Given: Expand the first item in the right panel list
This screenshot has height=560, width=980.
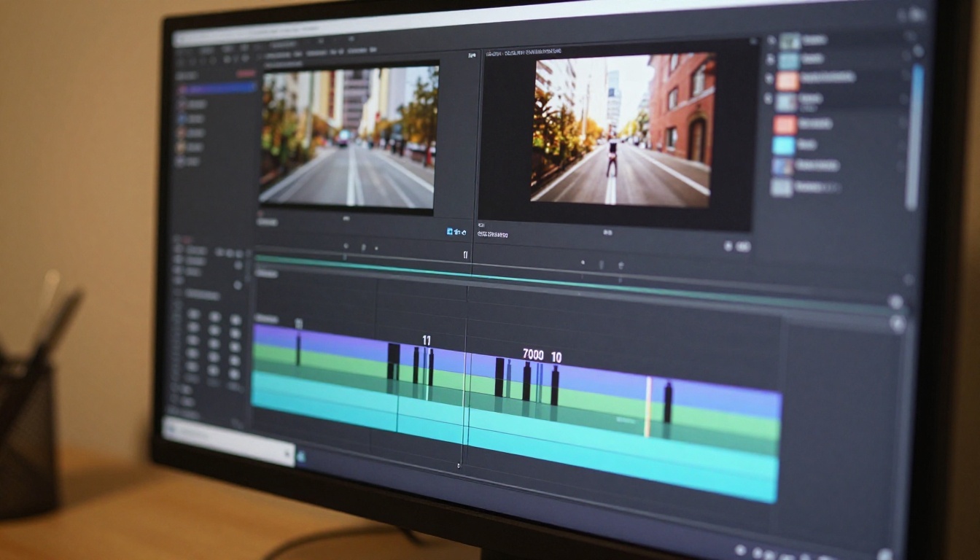Looking at the screenshot, I should (x=770, y=41).
